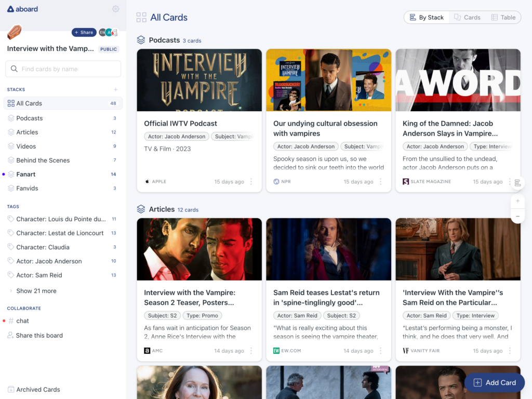Switch to Cards view
Image resolution: width=532 pixels, height=399 pixels.
tap(467, 17)
